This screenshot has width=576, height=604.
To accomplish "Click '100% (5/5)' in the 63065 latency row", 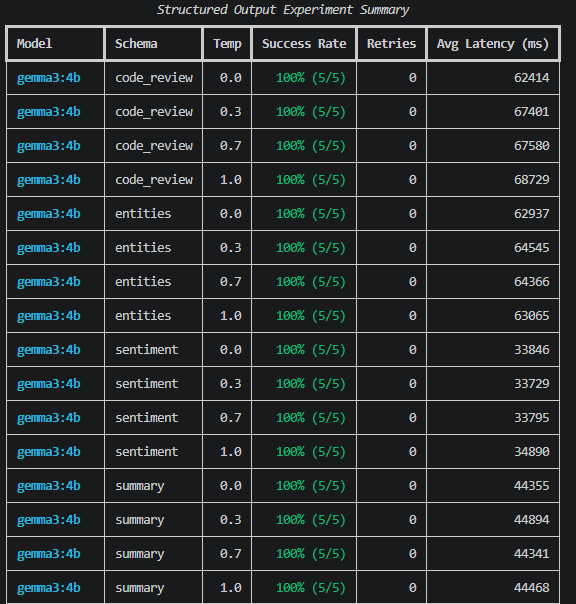I will coord(311,315).
